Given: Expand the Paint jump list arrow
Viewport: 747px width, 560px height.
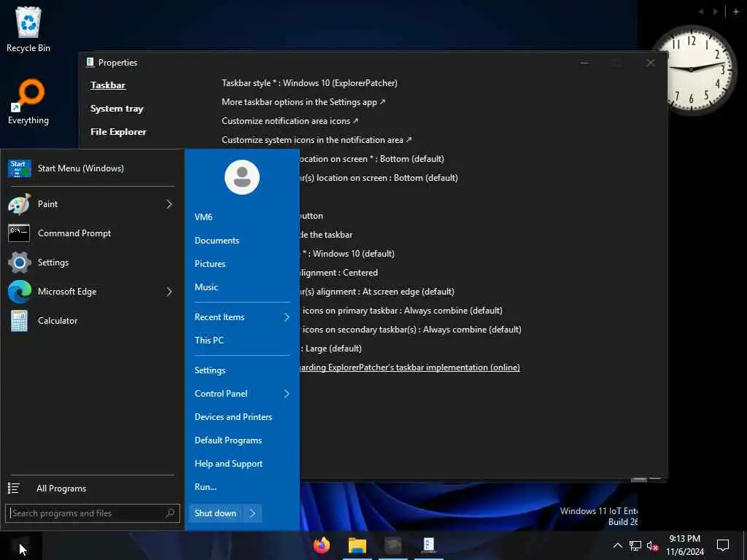Looking at the screenshot, I should tap(169, 204).
